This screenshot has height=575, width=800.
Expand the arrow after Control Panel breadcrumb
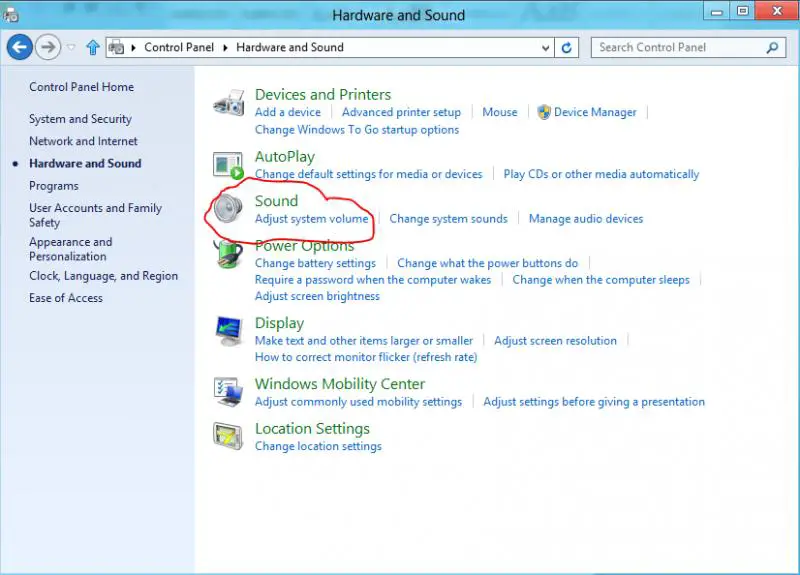tap(225, 48)
